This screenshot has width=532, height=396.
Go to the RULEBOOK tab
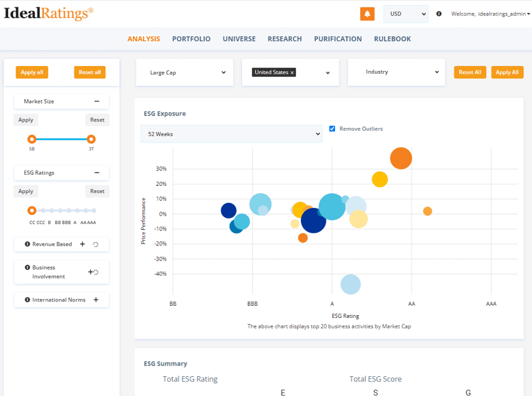pos(392,39)
